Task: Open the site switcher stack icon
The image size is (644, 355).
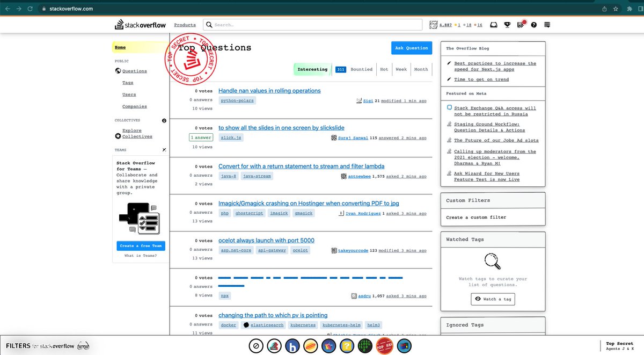Action: [547, 25]
